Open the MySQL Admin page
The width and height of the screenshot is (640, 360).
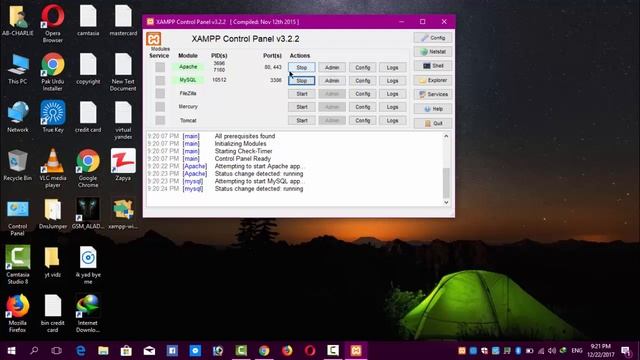click(332, 81)
